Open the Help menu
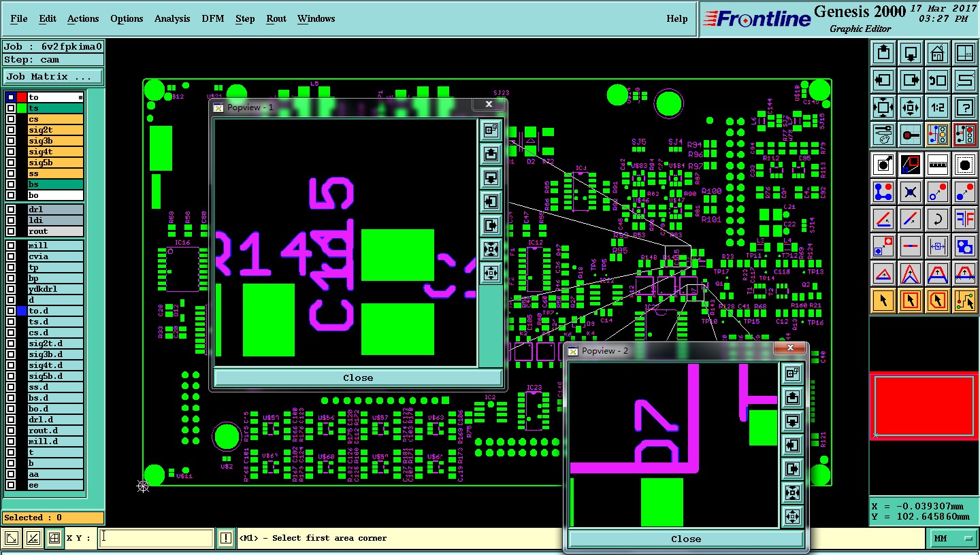Viewport: 980px width, 555px height. coord(677,18)
